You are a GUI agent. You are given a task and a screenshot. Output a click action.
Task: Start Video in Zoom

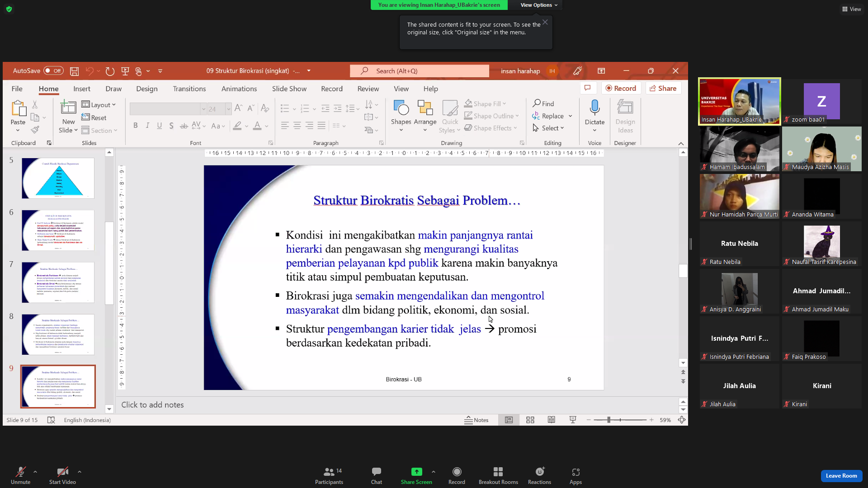click(x=62, y=476)
